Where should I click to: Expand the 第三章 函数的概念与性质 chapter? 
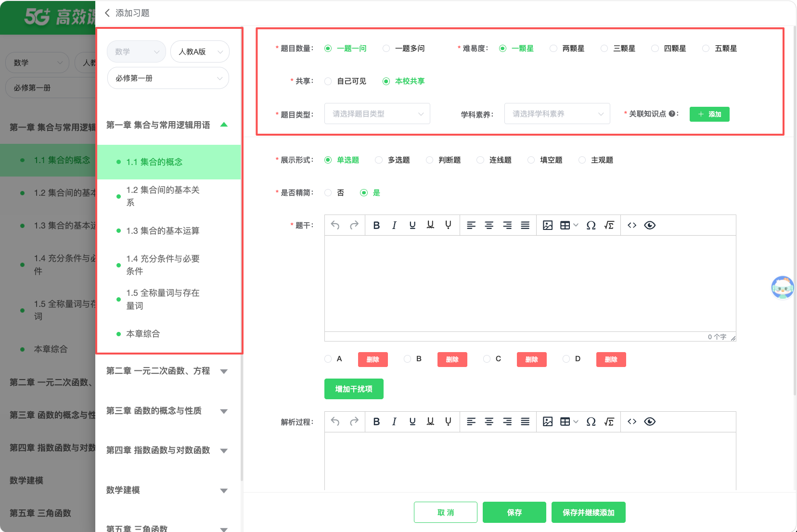[224, 411]
